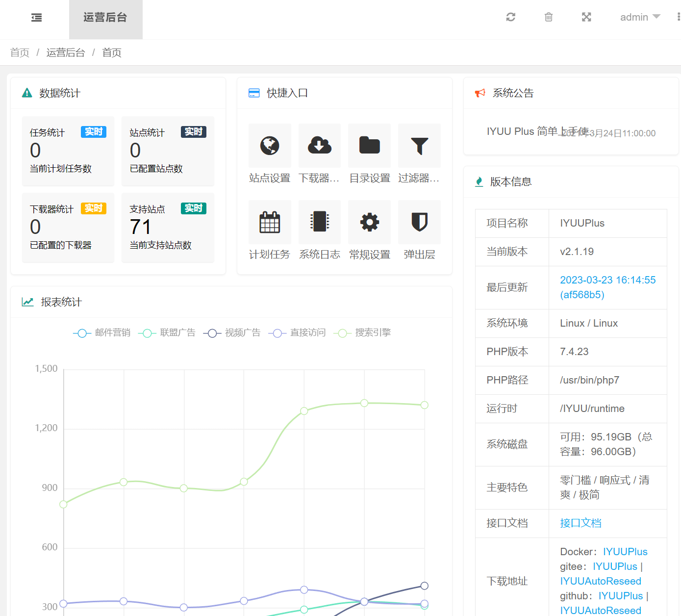The image size is (681, 616).
Task: Toggle 联盟广告 legend series
Action: coord(167,333)
